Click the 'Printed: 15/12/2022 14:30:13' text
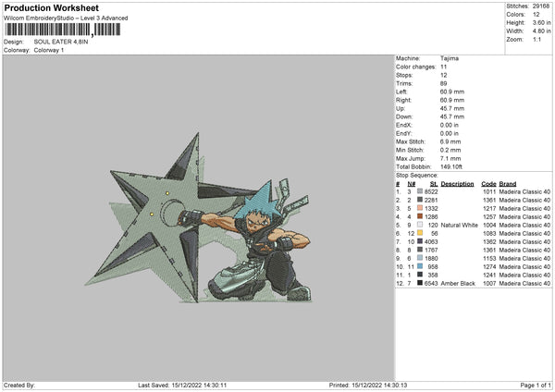 coord(368,386)
